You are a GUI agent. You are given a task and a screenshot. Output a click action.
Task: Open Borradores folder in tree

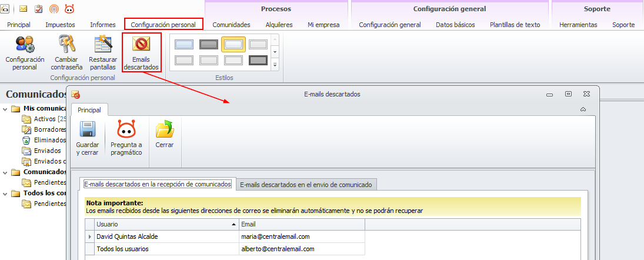coord(44,129)
